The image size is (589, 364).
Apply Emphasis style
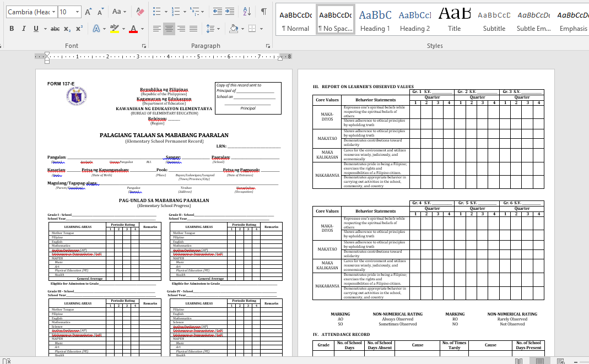(573, 20)
